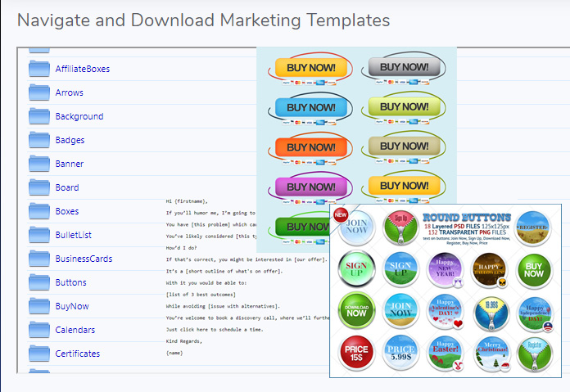
Task: Click the green DOWNLOAD NOW round button
Action: (x=356, y=310)
